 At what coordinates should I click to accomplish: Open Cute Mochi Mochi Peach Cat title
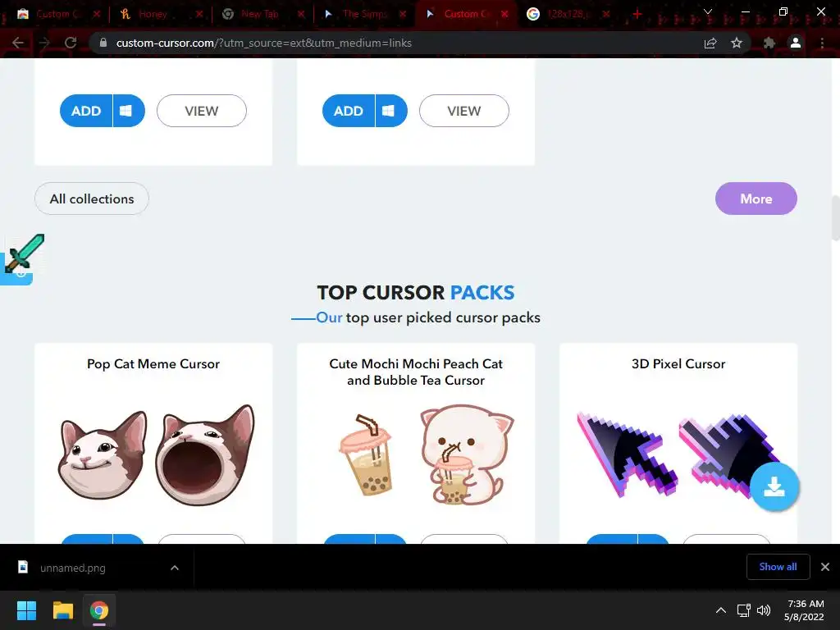[416, 372]
